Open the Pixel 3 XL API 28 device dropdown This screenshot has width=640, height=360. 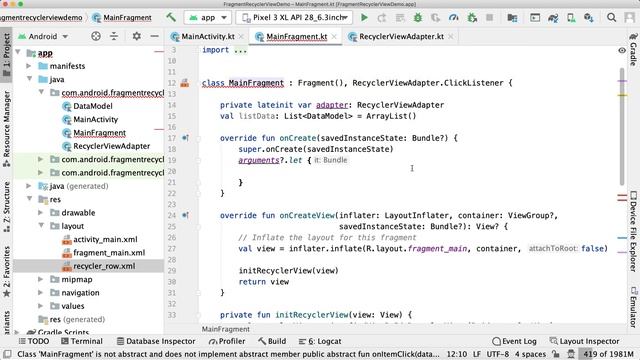[294, 18]
